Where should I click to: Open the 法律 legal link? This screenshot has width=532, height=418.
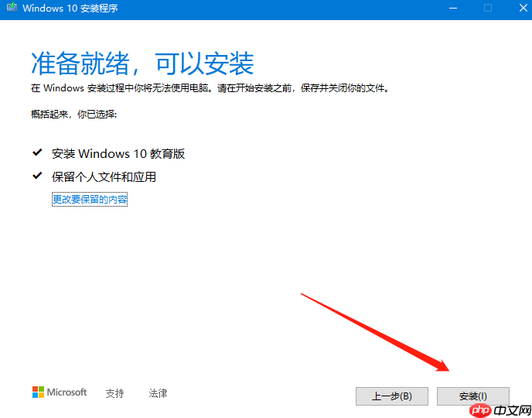click(x=158, y=393)
